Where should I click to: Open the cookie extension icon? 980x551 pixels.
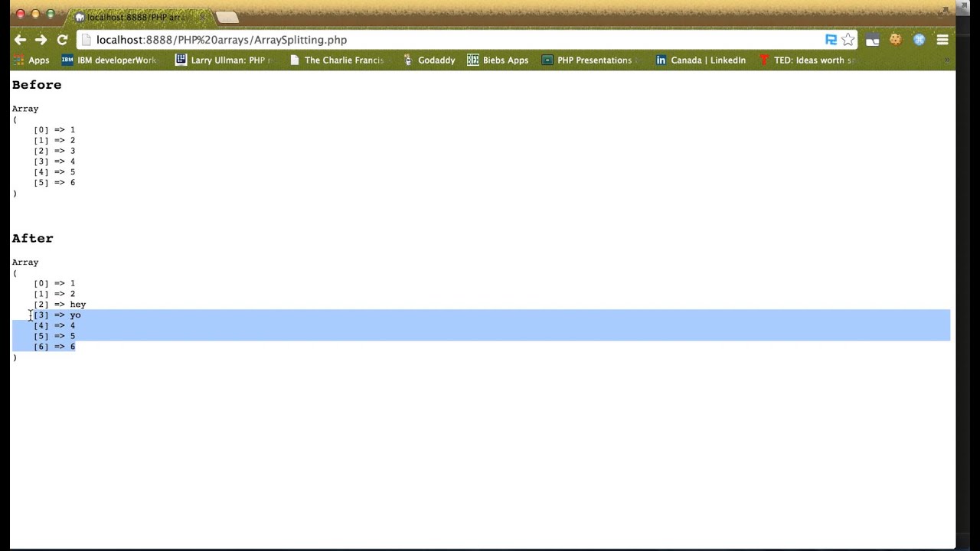coord(895,40)
